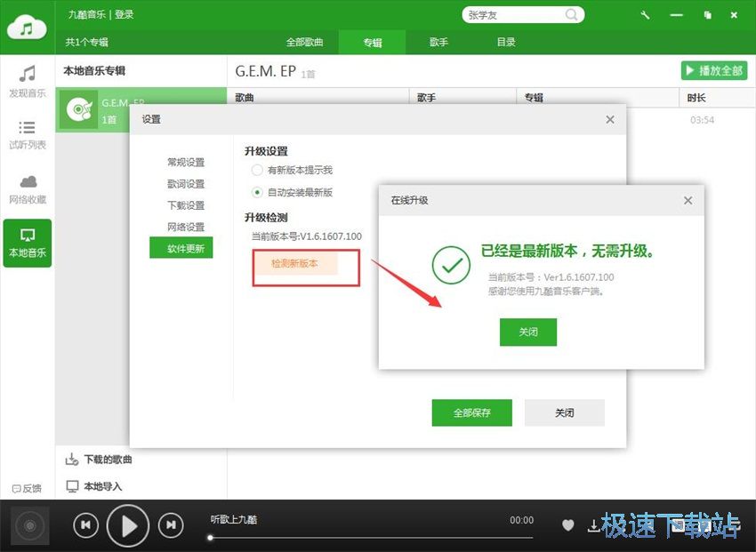Select 自动安装最新版 radio option
Screen dimensions: 756x552
[257, 193]
